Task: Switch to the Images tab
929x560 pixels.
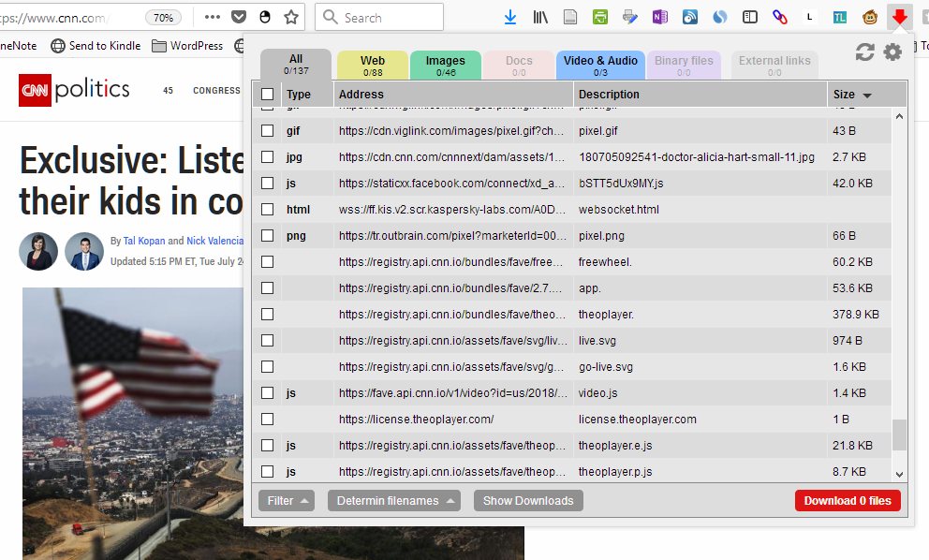Action: 445,66
